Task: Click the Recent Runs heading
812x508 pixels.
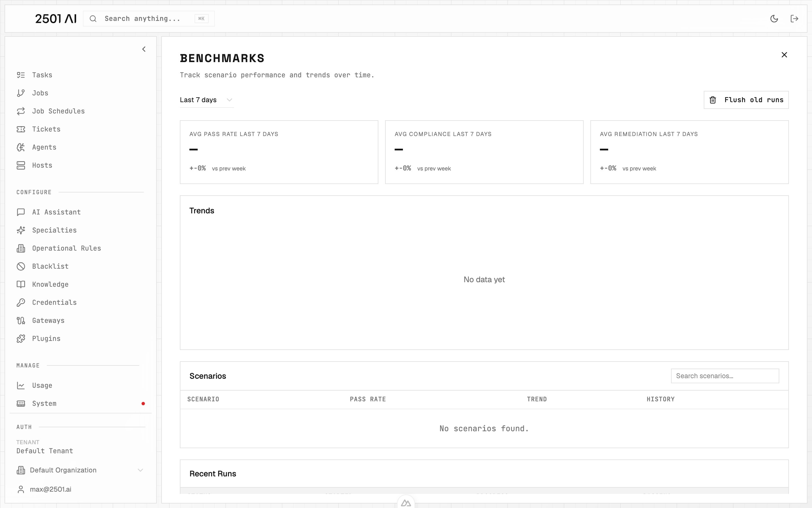Action: (213, 474)
